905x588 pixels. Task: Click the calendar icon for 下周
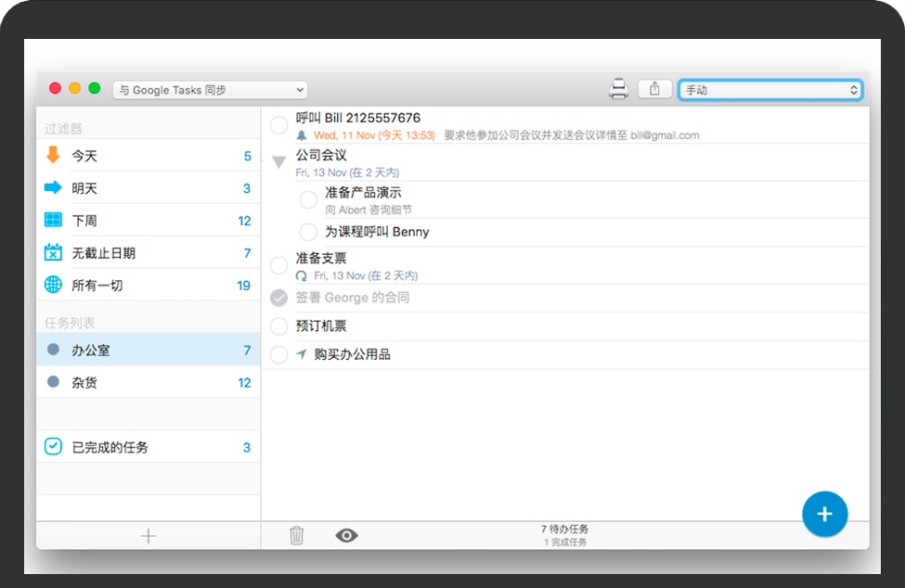click(54, 221)
